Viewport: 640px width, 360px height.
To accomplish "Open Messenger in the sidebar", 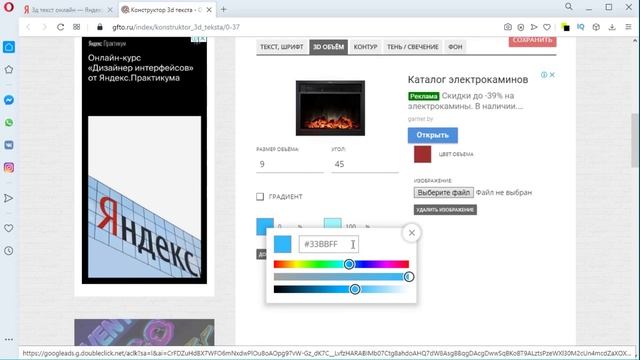I will click(9, 100).
